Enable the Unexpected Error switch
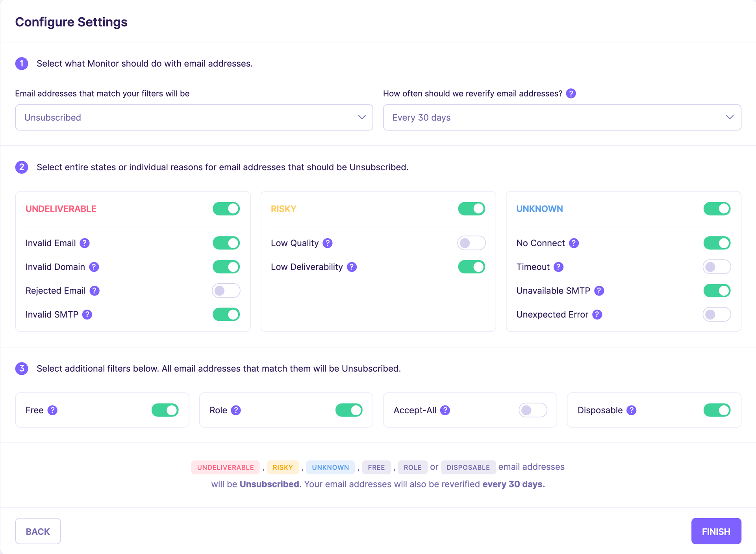Screen dimensions: 756x554 [x=717, y=314]
